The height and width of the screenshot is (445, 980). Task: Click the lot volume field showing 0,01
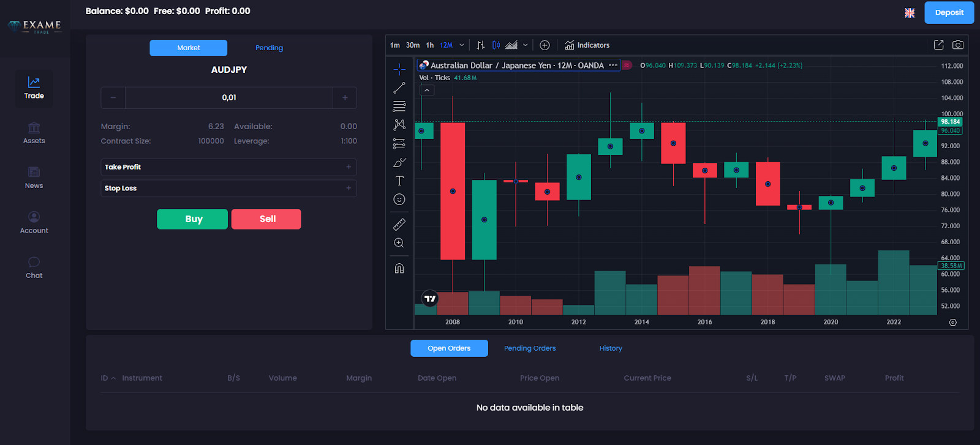click(x=229, y=98)
